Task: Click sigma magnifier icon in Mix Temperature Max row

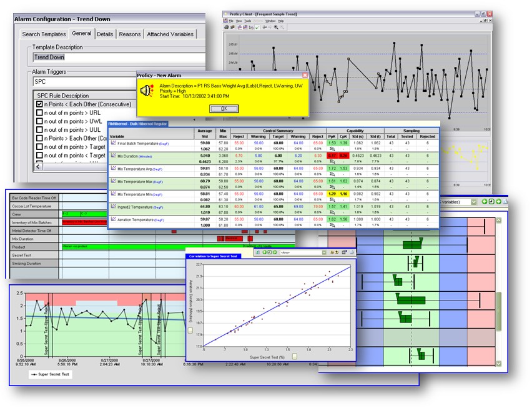Action: click(332, 187)
